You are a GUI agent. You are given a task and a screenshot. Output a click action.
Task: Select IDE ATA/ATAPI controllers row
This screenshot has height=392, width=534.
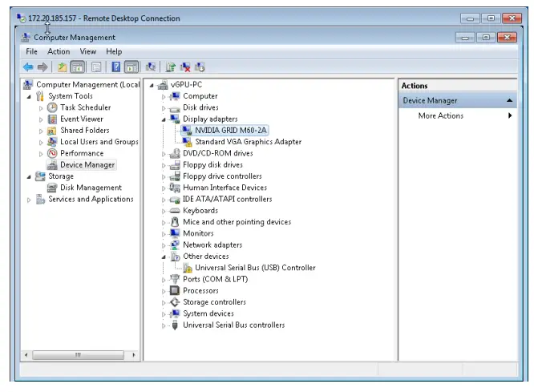[x=228, y=200]
